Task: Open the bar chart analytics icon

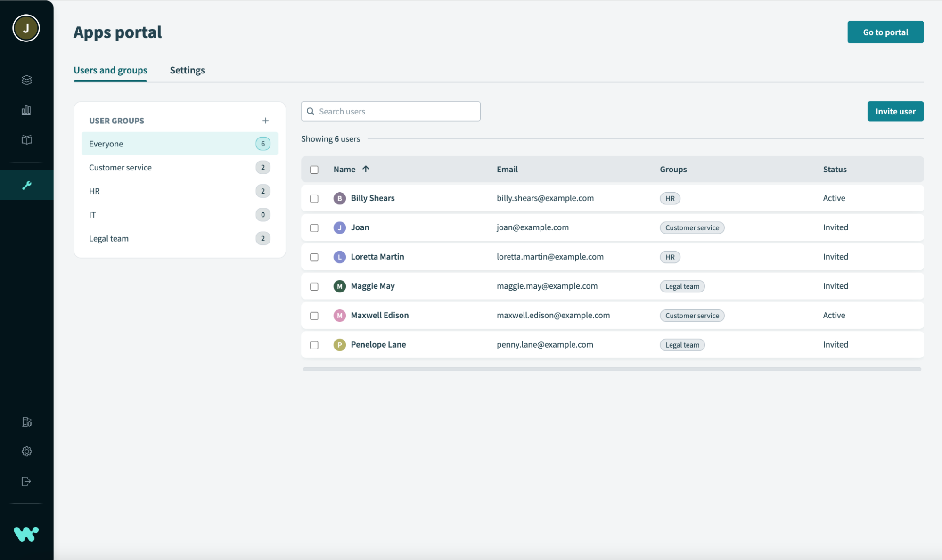Action: (26, 110)
